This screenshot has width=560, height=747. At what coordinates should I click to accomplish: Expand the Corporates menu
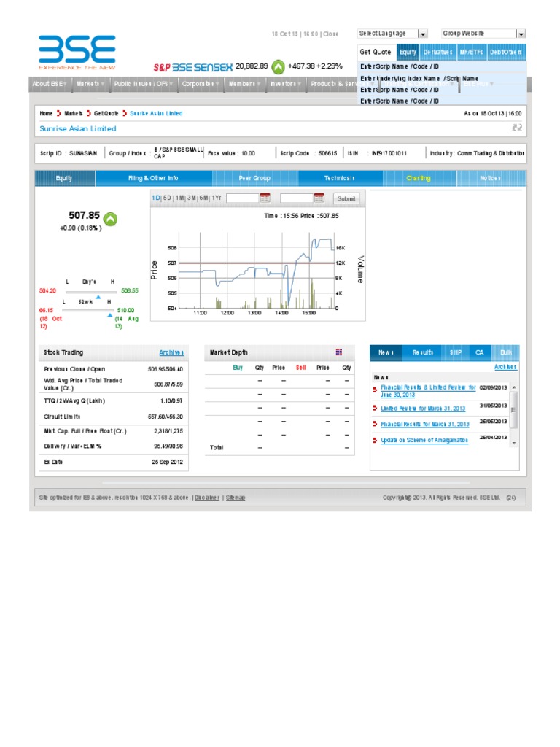tap(201, 84)
